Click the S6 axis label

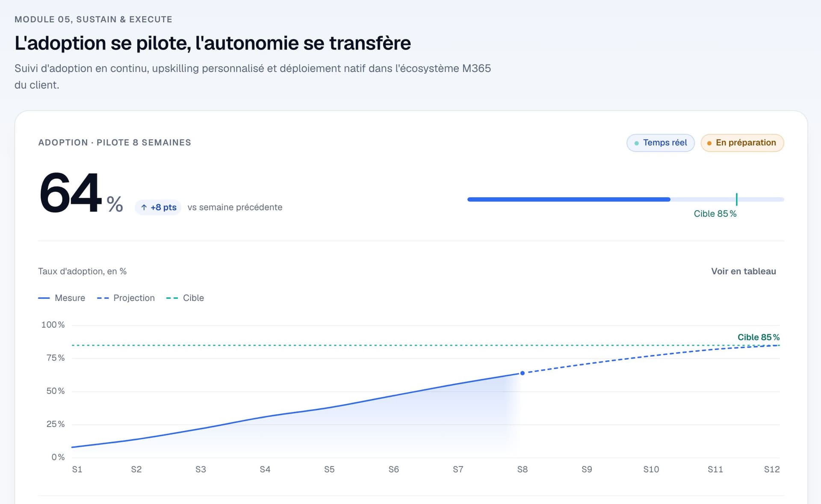click(x=394, y=469)
